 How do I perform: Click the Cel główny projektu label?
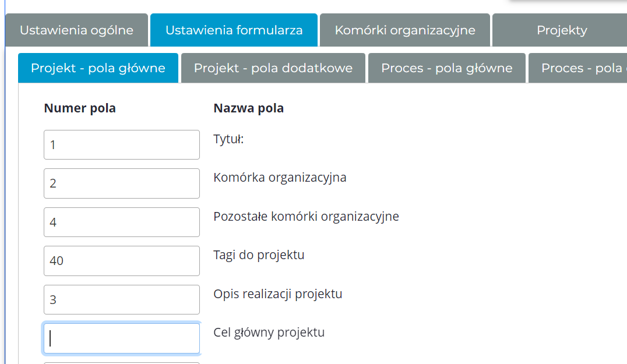click(x=269, y=333)
